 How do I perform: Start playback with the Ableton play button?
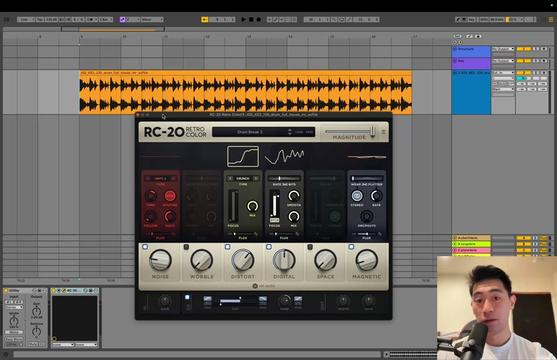[x=243, y=20]
